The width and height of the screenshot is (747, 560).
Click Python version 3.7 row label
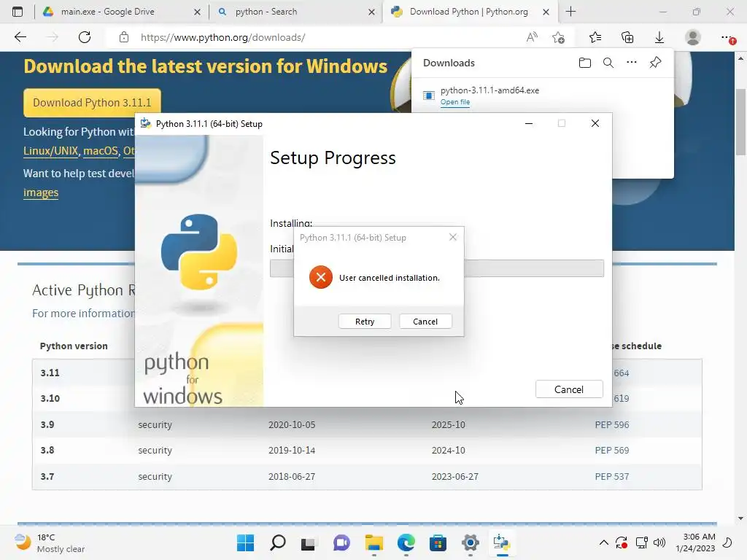47,476
